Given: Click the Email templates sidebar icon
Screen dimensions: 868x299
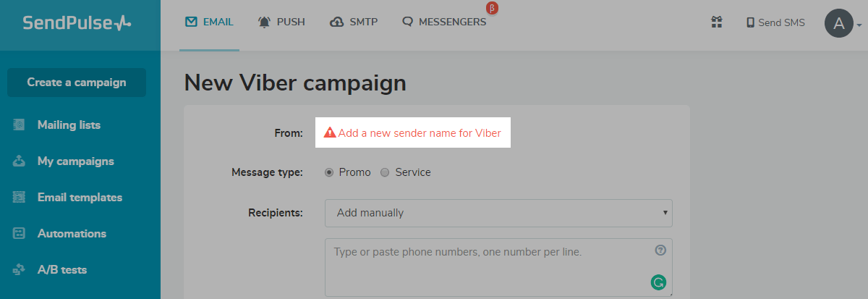Looking at the screenshot, I should 20,198.
